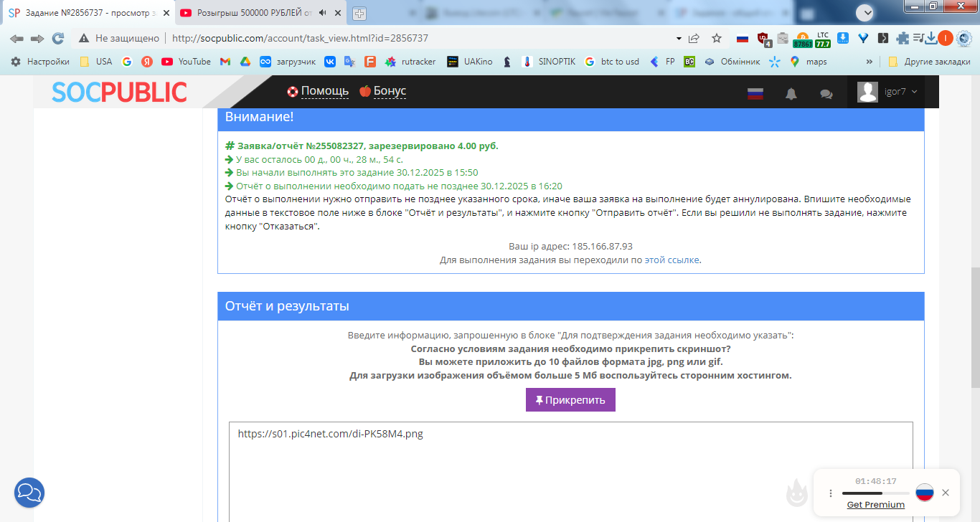980x522 pixels.
Task: Open the Google bookmark icon
Action: click(127, 62)
